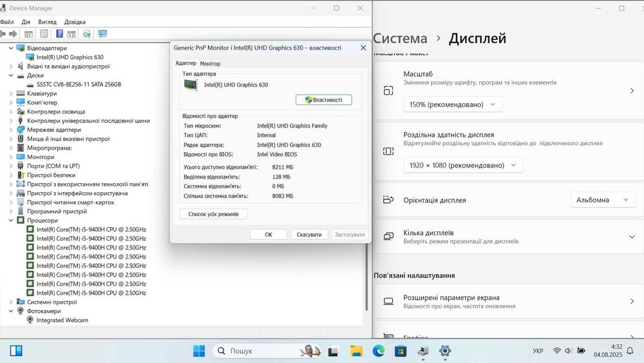Viewport: 644px width, 363px height.
Task: Collapse the Відеоадаптери tree node
Action: 11,48
